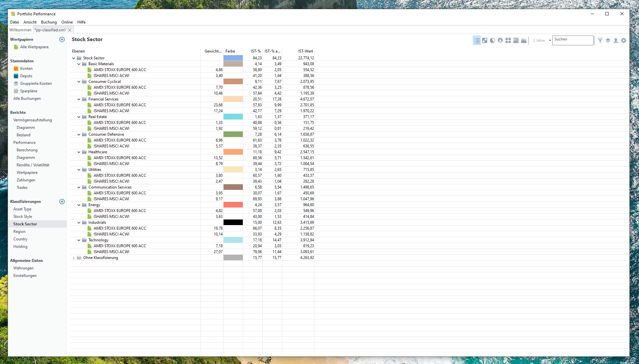This screenshot has height=364, width=639.
Task: Show the stacked area chart view
Action: [x=516, y=40]
